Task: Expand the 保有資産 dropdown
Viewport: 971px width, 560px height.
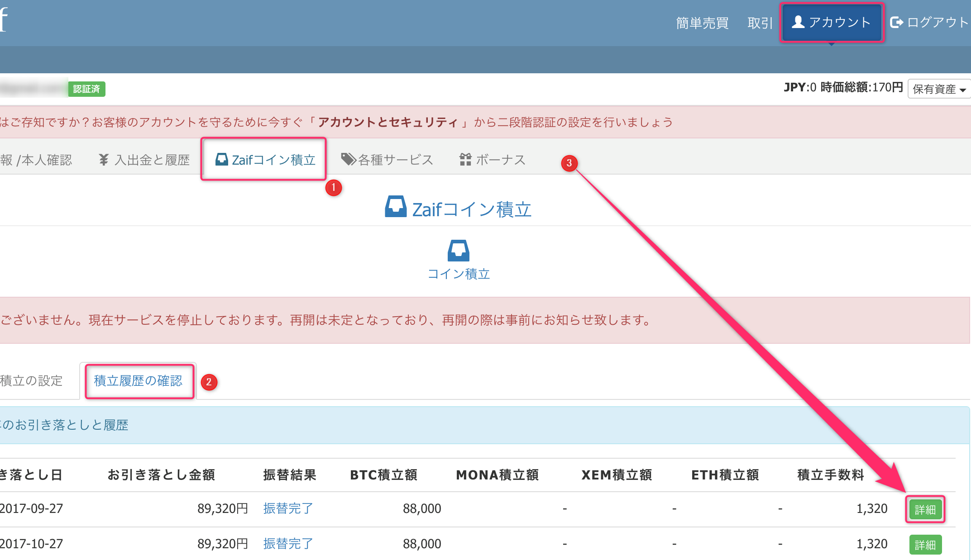Action: [x=939, y=89]
